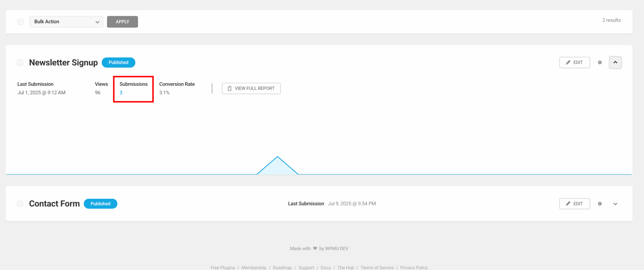Open the submissions count link 3
Viewport: 644px width, 270px height.
(x=121, y=93)
